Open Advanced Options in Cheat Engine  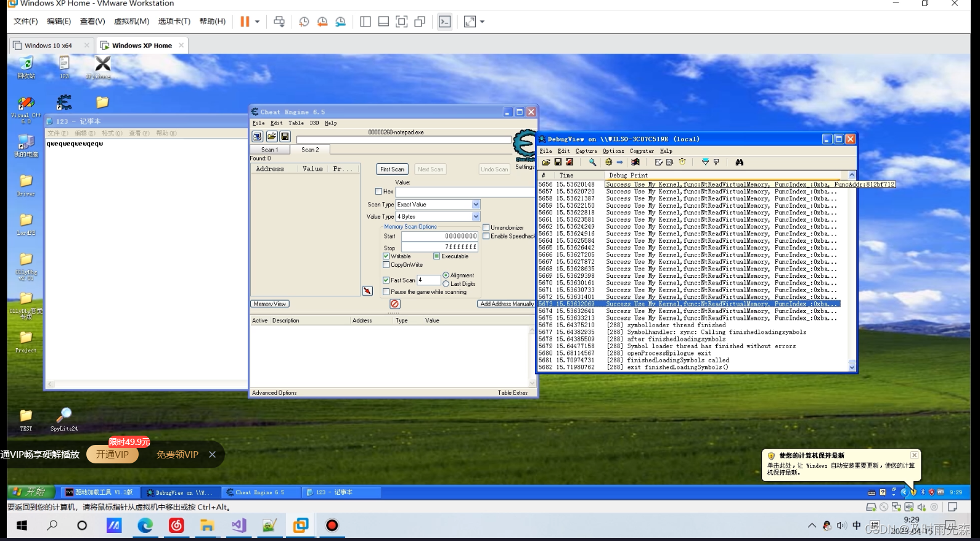(274, 393)
